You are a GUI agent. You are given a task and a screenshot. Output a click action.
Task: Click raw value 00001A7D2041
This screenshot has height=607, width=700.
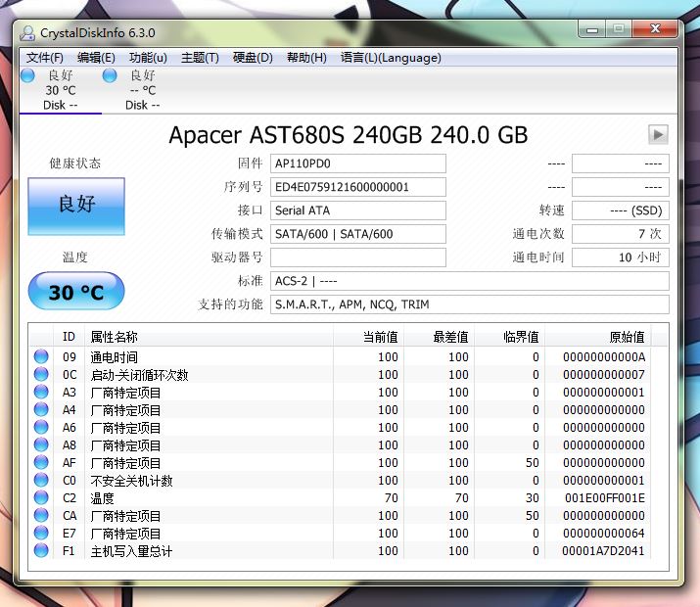[x=603, y=550]
